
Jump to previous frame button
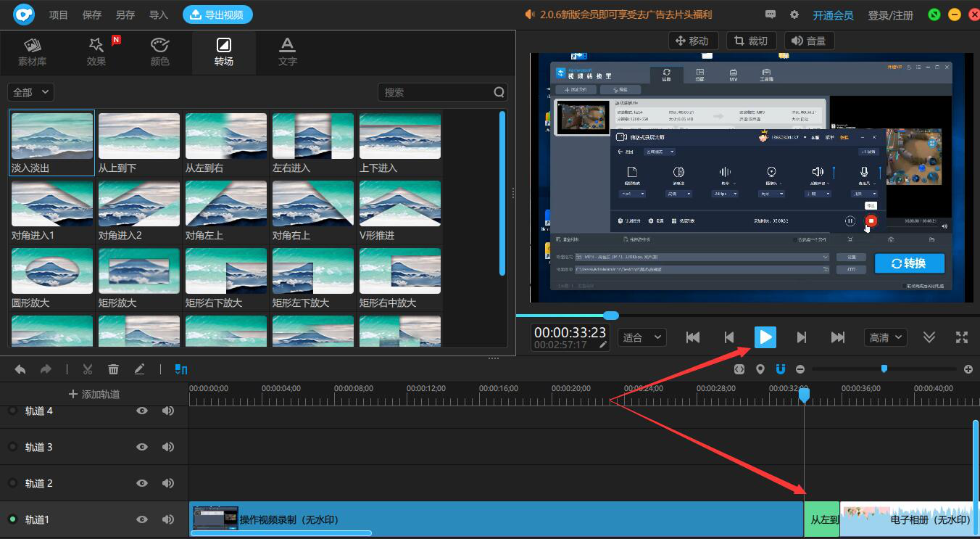click(729, 337)
